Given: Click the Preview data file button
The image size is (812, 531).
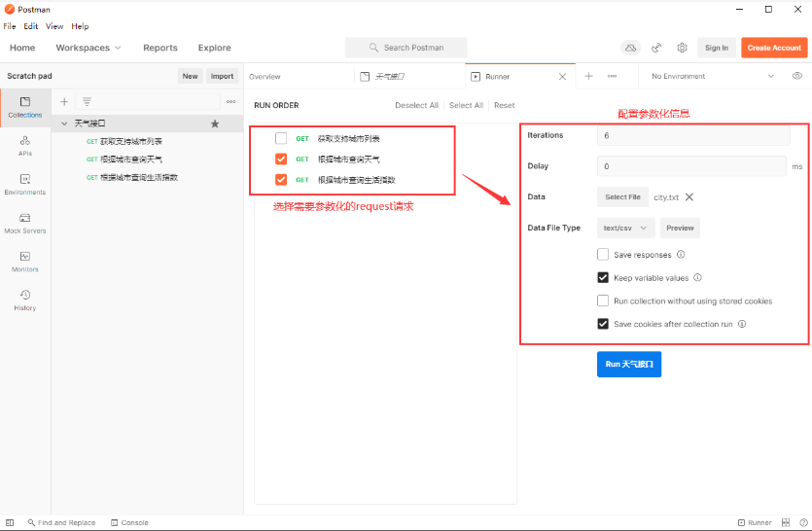Looking at the screenshot, I should (x=680, y=228).
